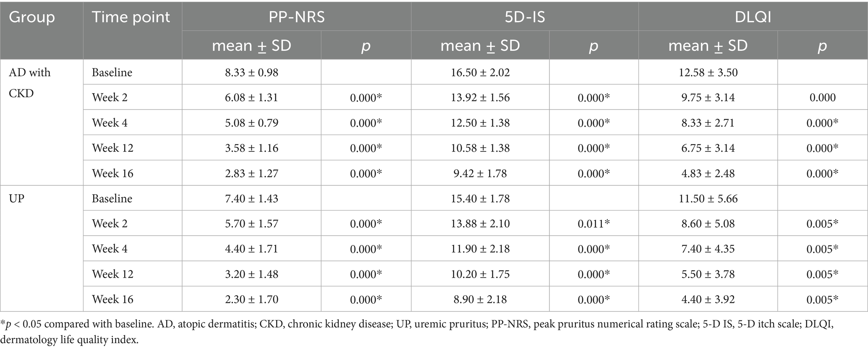Select the PP-NRS header cell
Image resolution: width=868 pixels, height=349 pixels.
[x=296, y=17]
